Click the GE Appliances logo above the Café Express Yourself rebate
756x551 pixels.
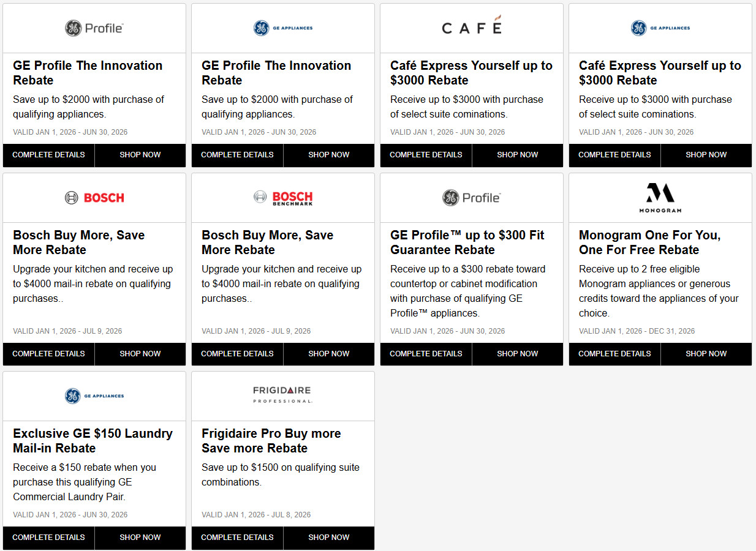pyautogui.click(x=660, y=28)
